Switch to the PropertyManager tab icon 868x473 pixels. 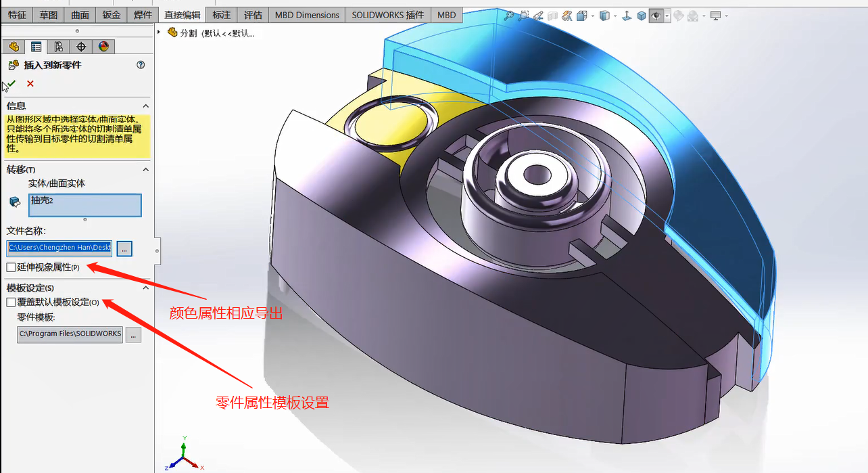pyautogui.click(x=36, y=46)
